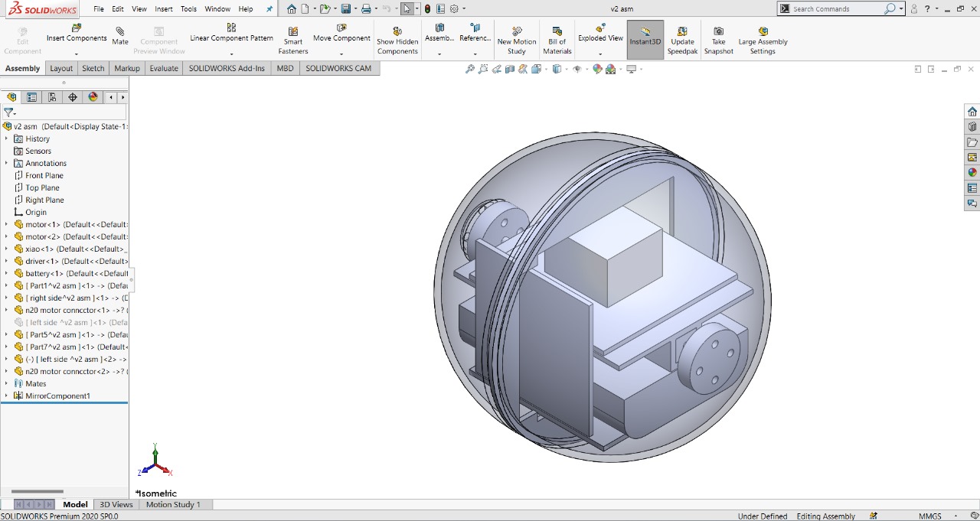Click the Home icon in quick access toolbar

tap(292, 9)
